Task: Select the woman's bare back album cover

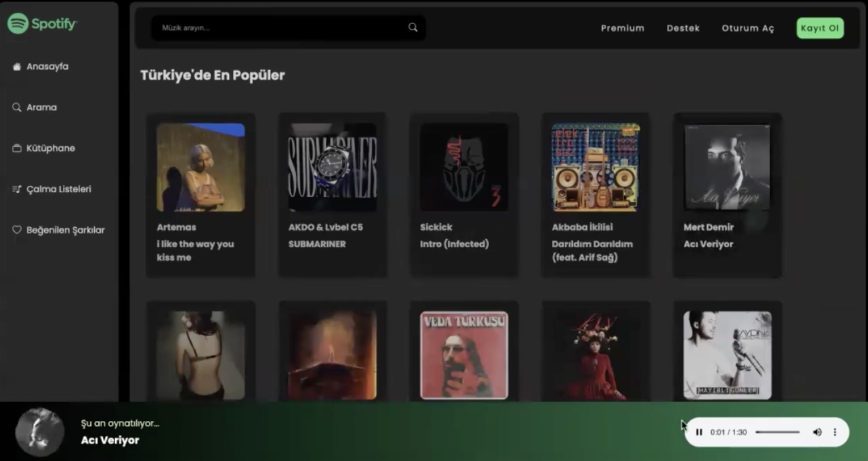Action: (x=201, y=355)
